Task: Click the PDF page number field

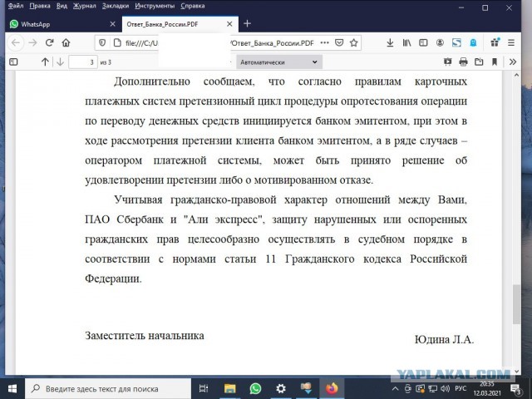Action: [83, 62]
